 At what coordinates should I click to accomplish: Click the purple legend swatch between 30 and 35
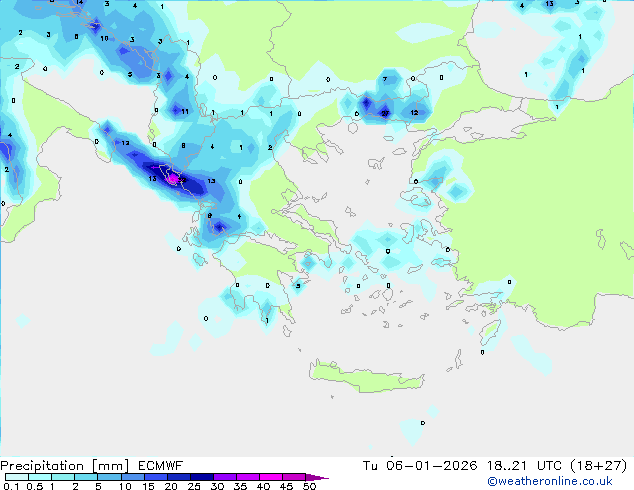225,477
